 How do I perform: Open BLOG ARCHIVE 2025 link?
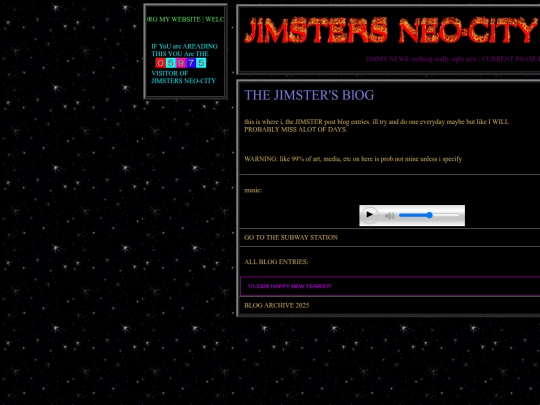pos(277,305)
